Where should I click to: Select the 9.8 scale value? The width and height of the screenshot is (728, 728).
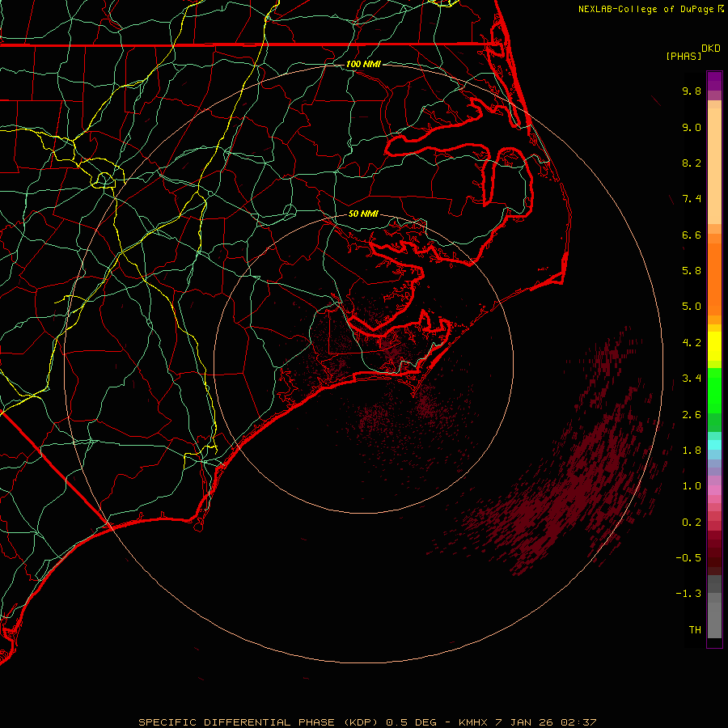(x=692, y=91)
